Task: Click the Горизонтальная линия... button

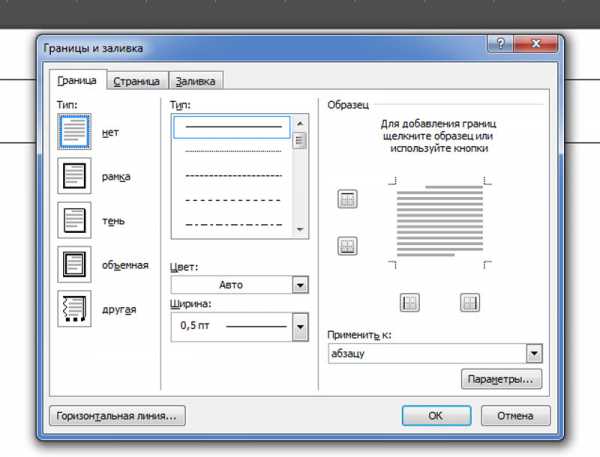Action: (117, 416)
